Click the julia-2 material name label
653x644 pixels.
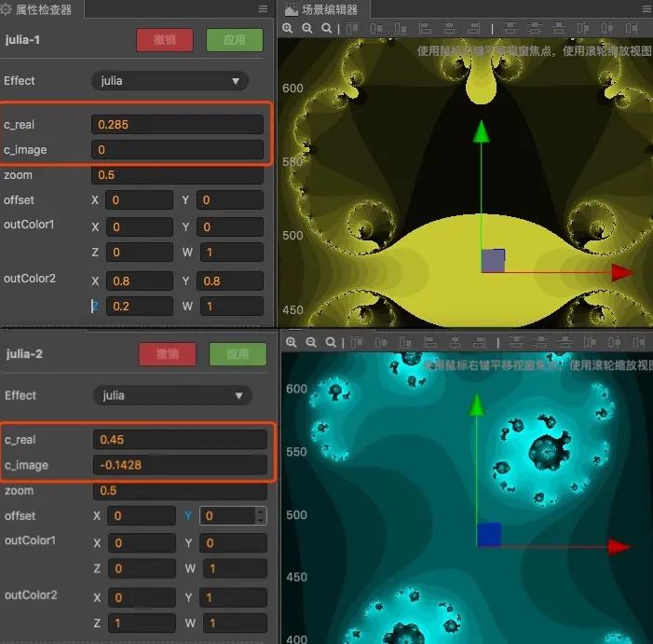point(24,354)
